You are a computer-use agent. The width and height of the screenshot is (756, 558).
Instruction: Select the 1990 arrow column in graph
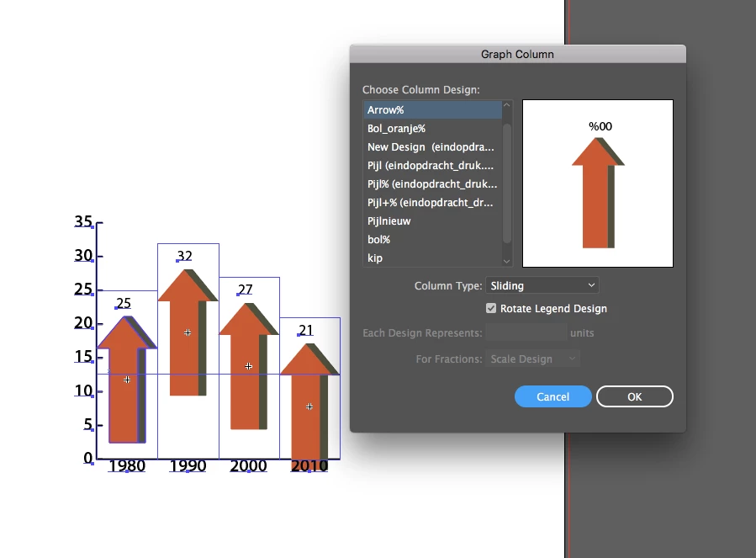pos(188,332)
